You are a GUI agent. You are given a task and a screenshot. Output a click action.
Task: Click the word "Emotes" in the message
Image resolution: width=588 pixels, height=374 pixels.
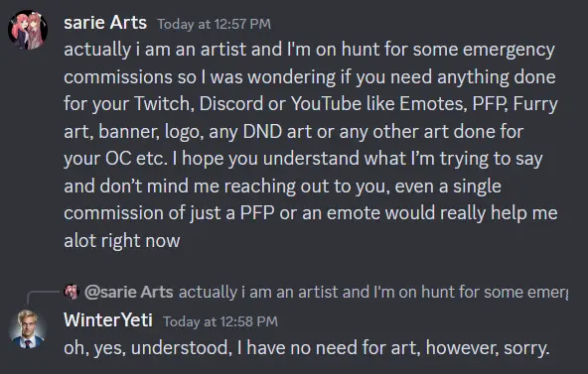tap(433, 104)
